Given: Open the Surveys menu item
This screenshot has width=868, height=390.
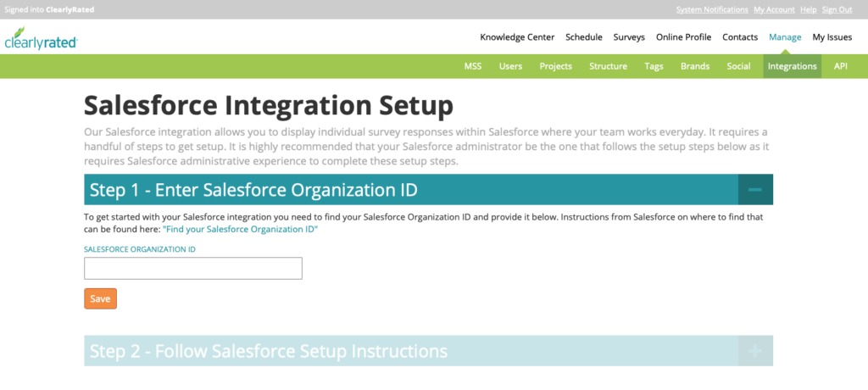Looking at the screenshot, I should [629, 37].
